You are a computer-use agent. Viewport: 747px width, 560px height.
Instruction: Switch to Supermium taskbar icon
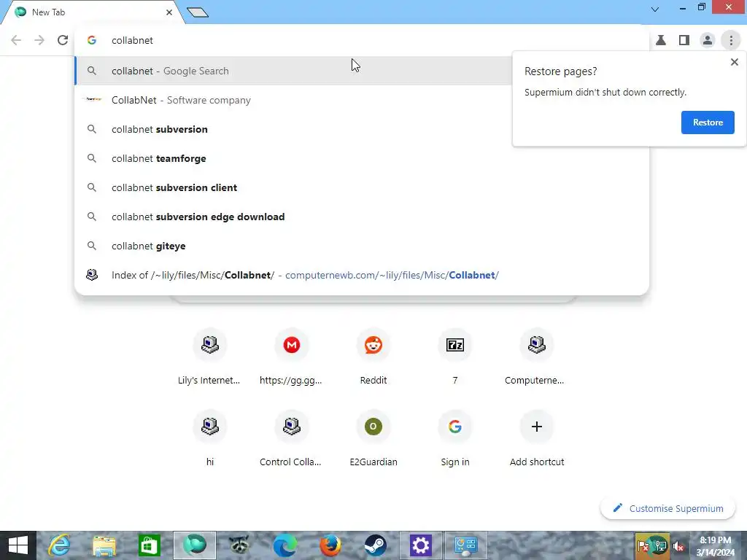pos(194,545)
